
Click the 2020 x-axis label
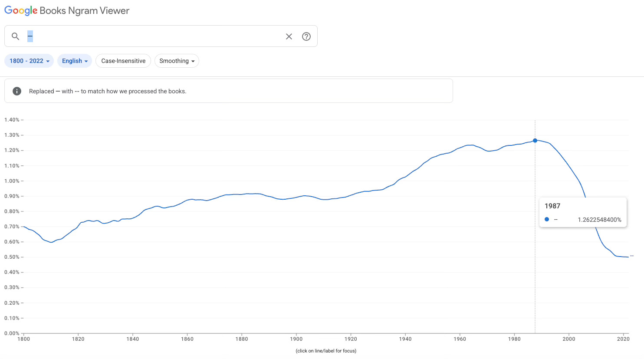[x=624, y=339]
